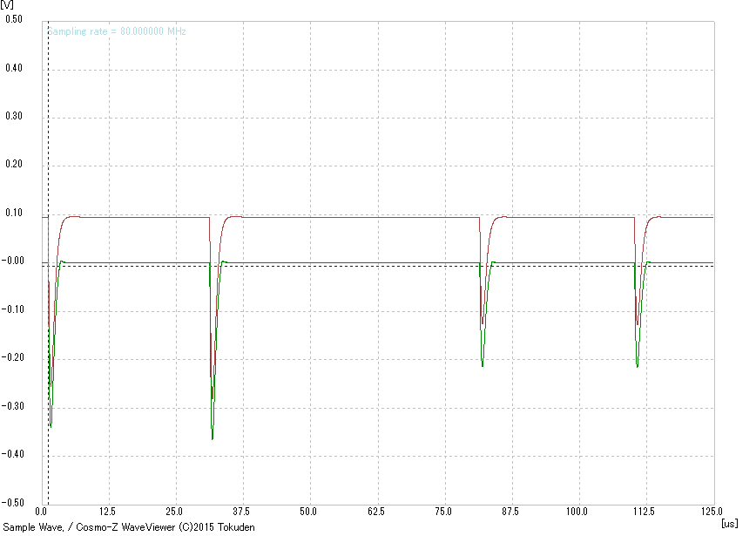Click the -0.50 label on the voltage axis
756x536 pixels.
coord(12,503)
